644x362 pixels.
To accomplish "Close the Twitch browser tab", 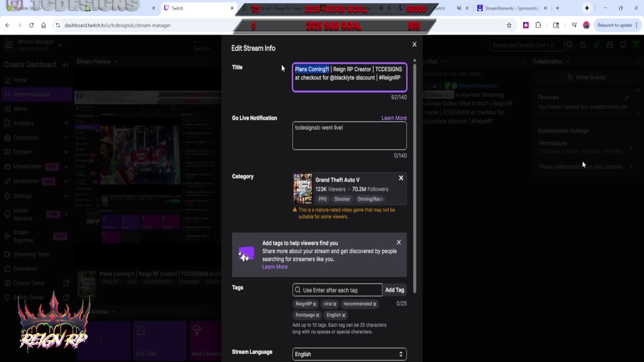I will tap(232, 8).
